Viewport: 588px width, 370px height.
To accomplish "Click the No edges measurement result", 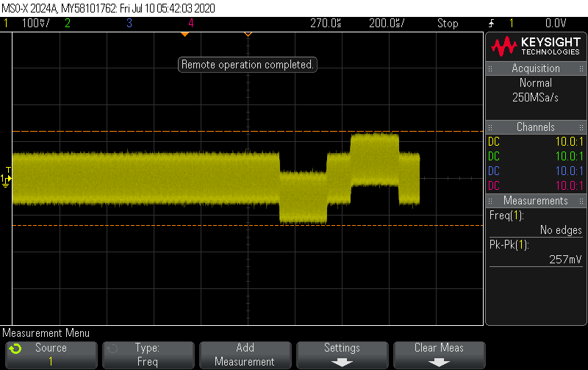I will point(561,230).
